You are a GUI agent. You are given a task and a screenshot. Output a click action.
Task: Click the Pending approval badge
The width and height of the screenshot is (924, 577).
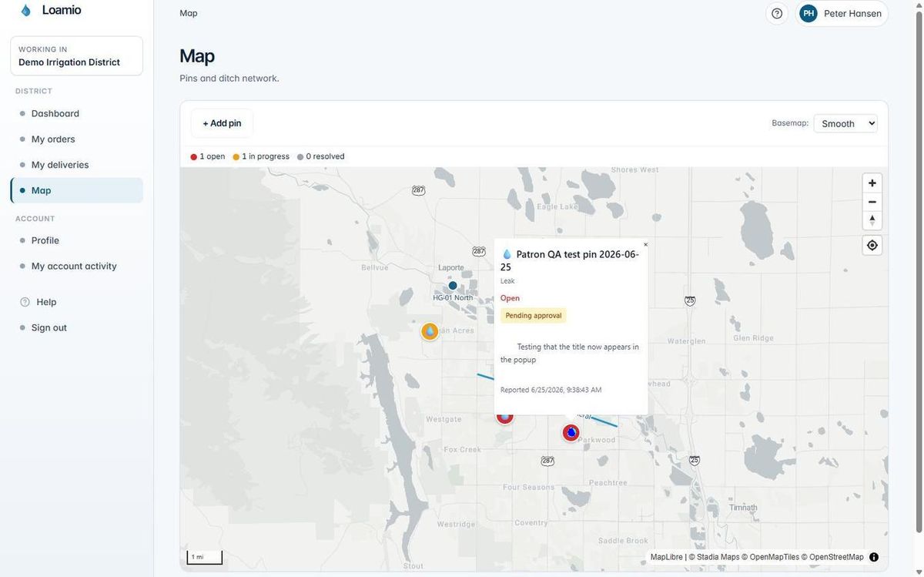pos(534,315)
